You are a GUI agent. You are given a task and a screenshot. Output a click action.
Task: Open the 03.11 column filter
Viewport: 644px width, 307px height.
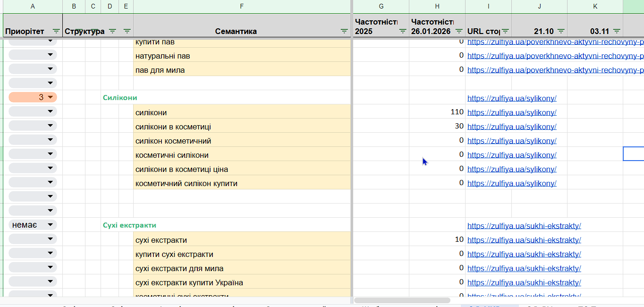coord(617,31)
